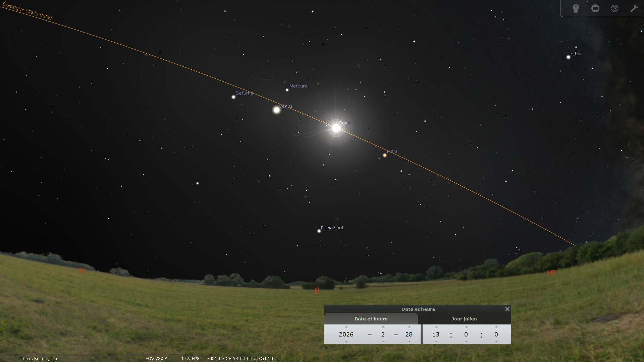Image resolution: width=644 pixels, height=362 pixels.
Task: Close the Date et heure dialog
Action: pyautogui.click(x=507, y=309)
